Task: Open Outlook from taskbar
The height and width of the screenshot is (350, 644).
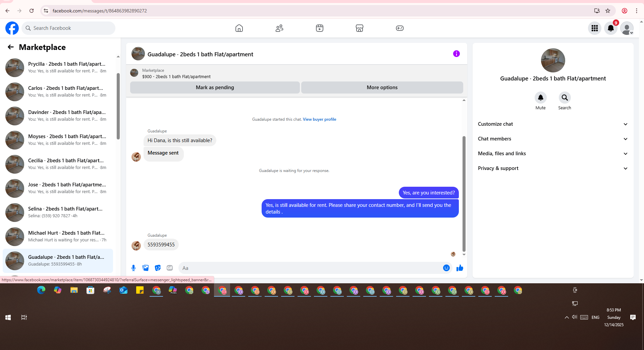Action: coord(123,290)
